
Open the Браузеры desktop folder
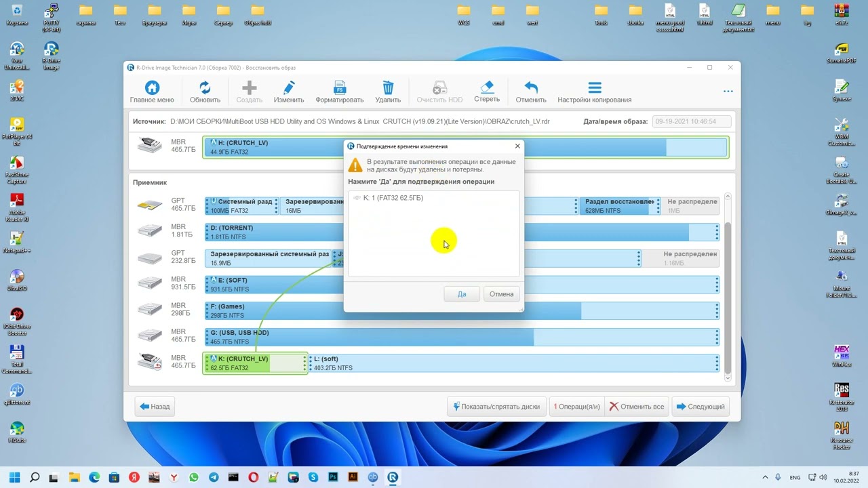pyautogui.click(x=155, y=15)
